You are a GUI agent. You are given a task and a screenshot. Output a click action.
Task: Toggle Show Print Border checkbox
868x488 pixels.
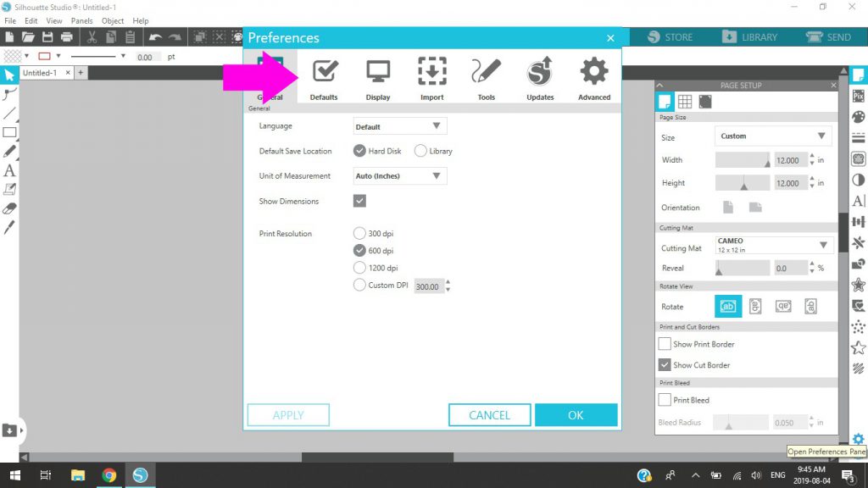click(665, 344)
